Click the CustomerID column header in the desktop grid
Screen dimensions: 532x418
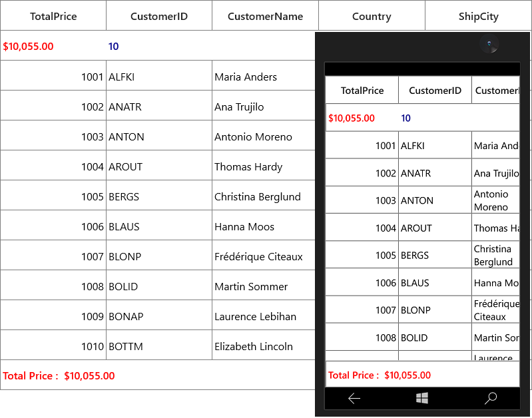[x=159, y=15]
